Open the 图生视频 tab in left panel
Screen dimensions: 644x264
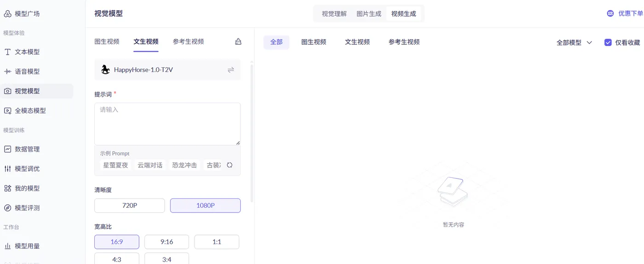107,41
